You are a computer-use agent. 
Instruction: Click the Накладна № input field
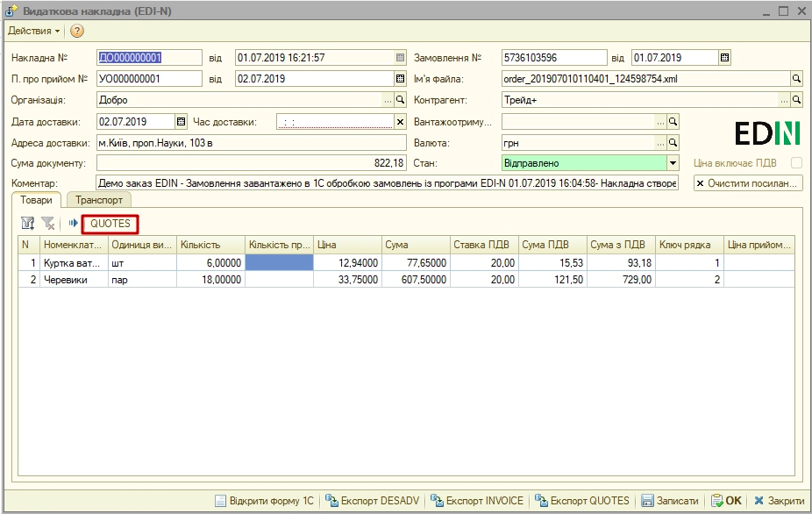tap(149, 58)
